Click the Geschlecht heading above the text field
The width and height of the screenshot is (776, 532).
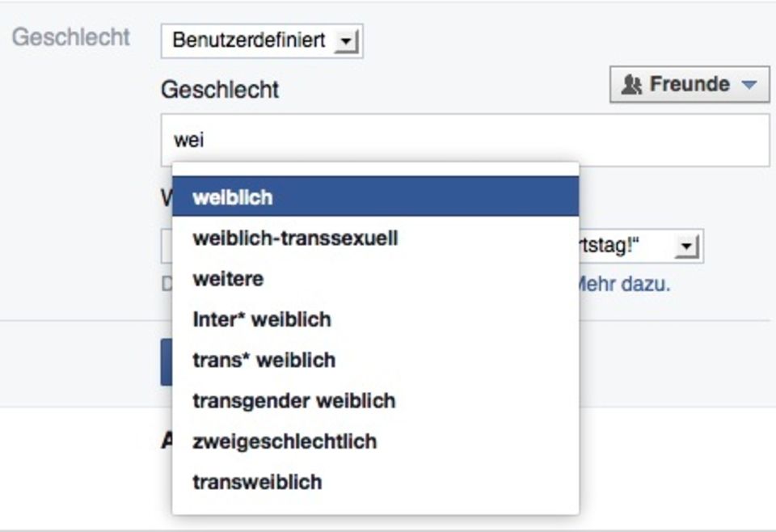(220, 89)
